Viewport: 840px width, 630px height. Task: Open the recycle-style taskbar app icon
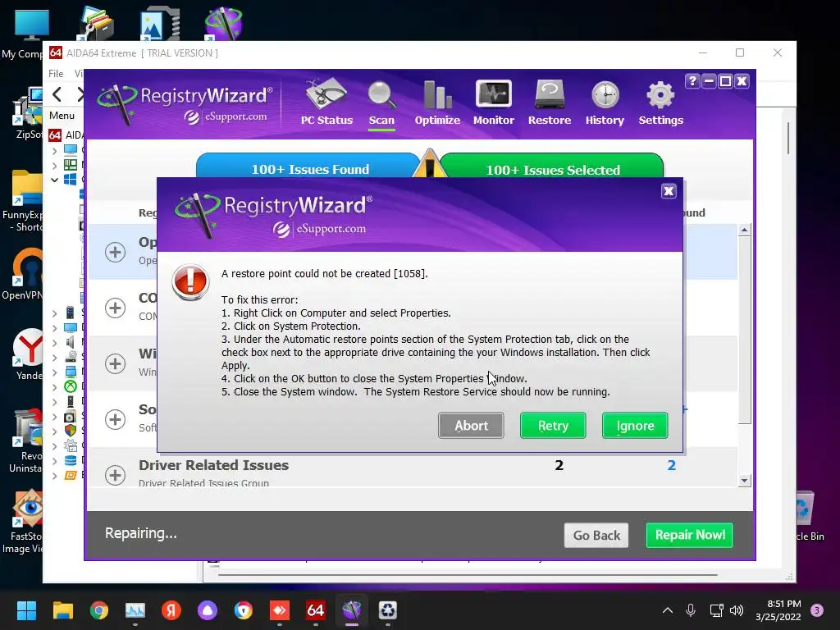387,610
